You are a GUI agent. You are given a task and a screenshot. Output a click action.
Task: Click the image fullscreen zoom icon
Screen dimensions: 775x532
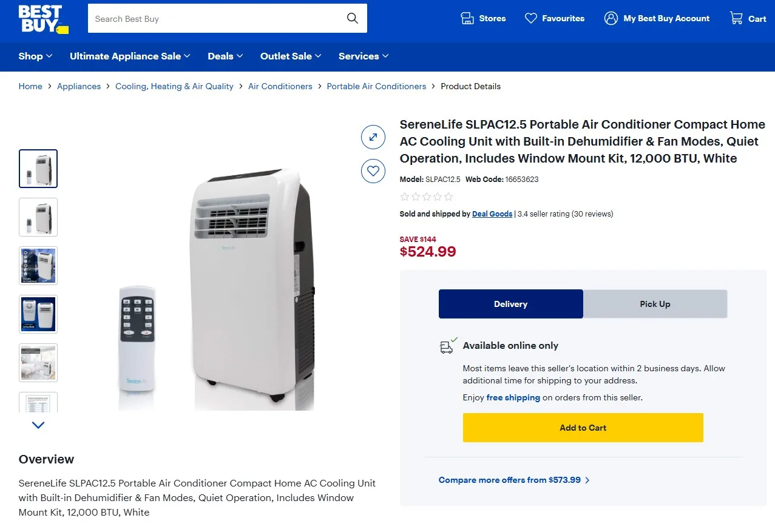[x=373, y=137]
